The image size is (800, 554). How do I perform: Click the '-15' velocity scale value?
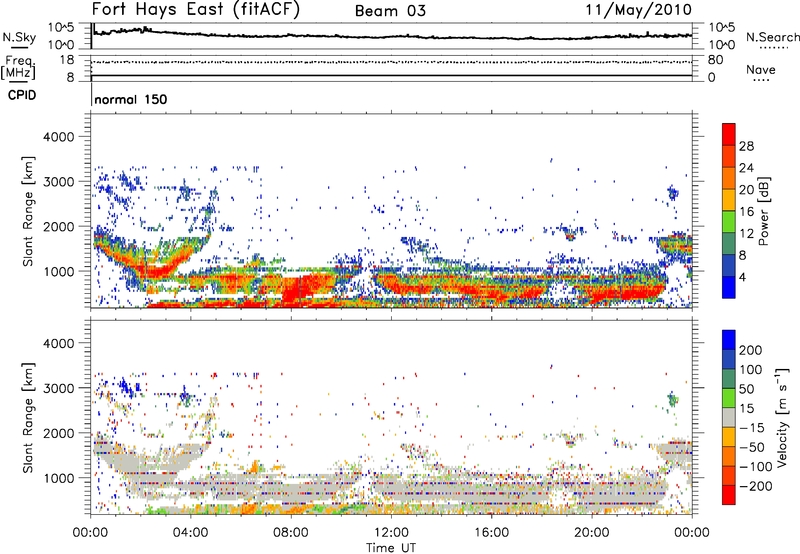pyautogui.click(x=750, y=428)
